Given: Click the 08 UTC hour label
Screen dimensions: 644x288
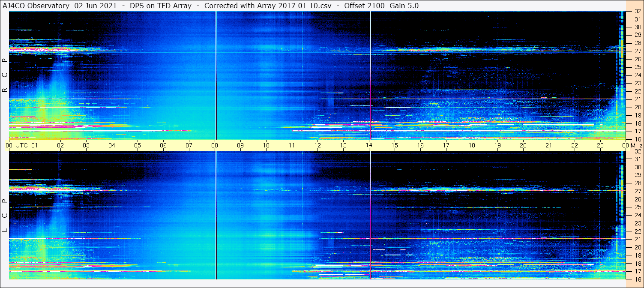Looking at the screenshot, I should coord(215,145).
